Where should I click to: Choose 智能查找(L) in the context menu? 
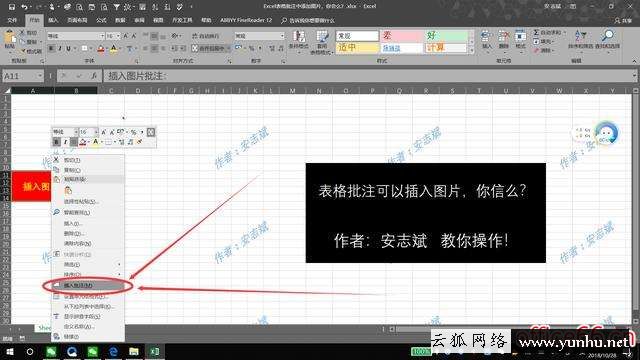pos(88,212)
